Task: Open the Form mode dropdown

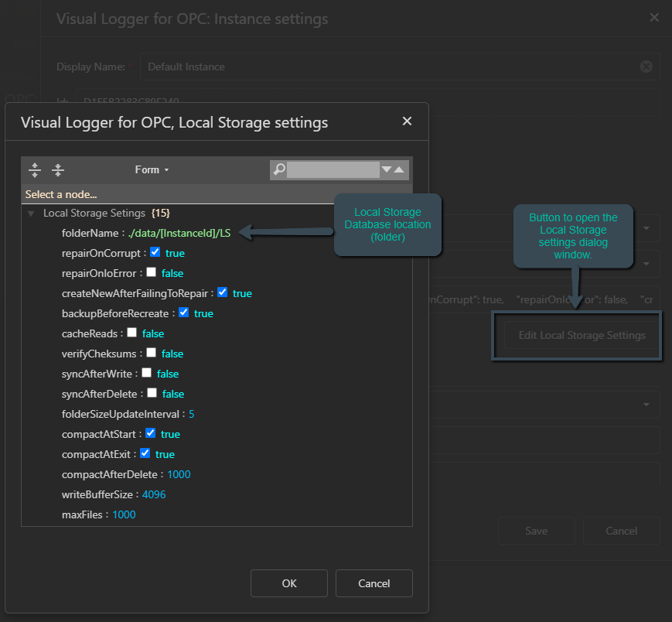Action: pos(152,169)
